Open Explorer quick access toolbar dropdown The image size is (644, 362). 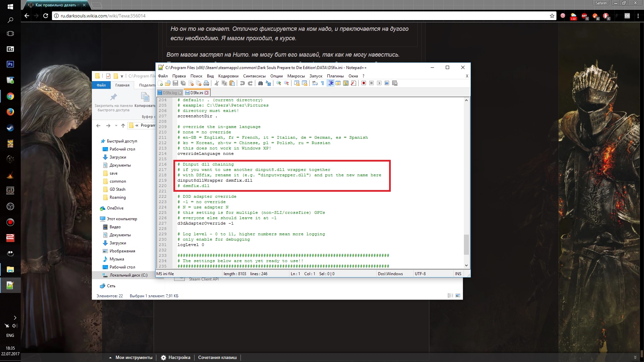[x=122, y=76]
